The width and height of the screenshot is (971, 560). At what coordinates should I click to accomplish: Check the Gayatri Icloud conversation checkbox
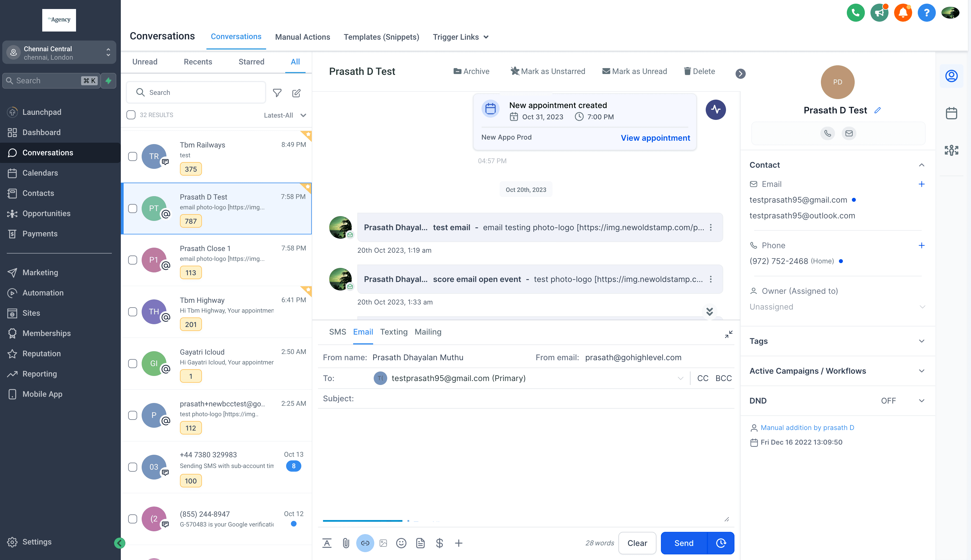click(132, 364)
